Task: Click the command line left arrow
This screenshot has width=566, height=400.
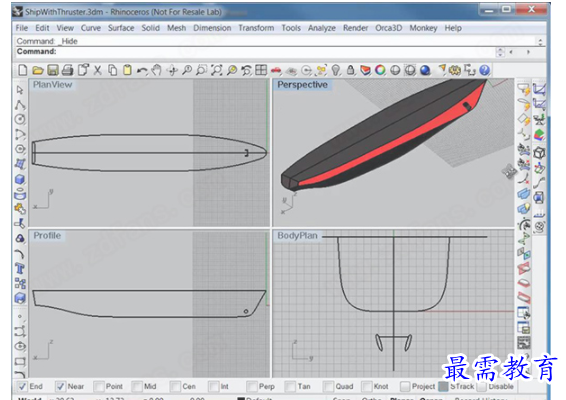Action: tap(510, 52)
